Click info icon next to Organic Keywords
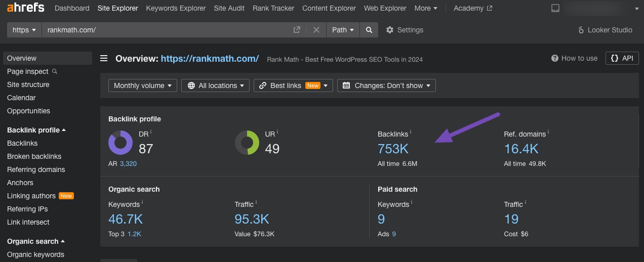644x262 pixels. pyautogui.click(x=142, y=202)
